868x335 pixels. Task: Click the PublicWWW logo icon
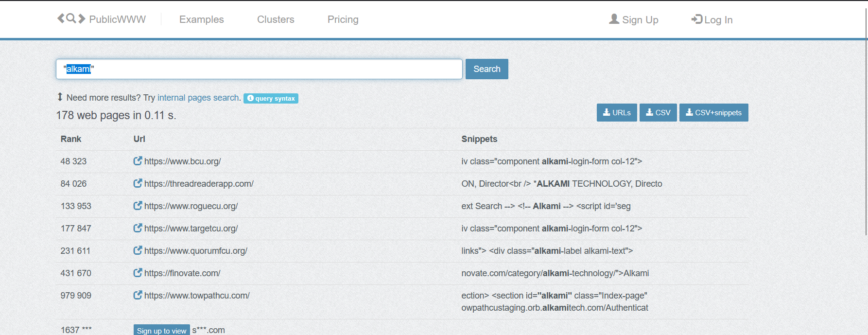pyautogui.click(x=71, y=19)
